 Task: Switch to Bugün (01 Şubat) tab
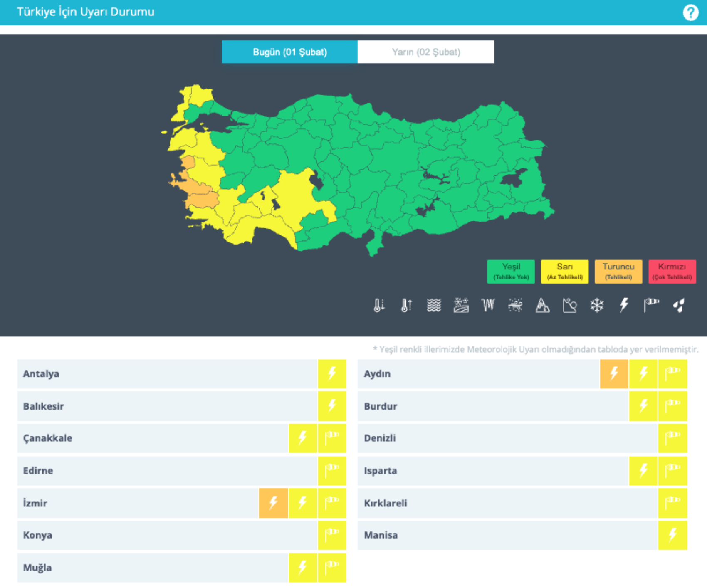pos(289,52)
